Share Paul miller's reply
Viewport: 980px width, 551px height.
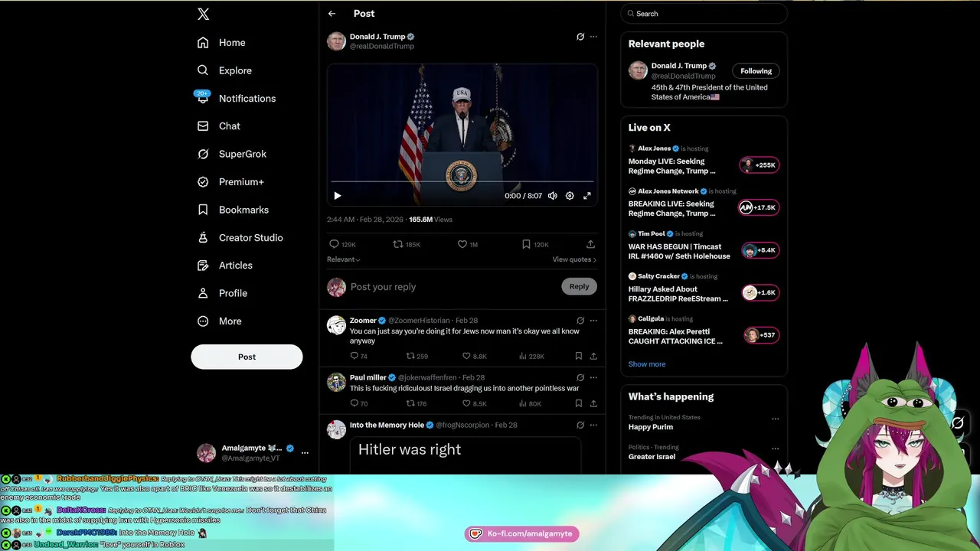[x=593, y=403]
